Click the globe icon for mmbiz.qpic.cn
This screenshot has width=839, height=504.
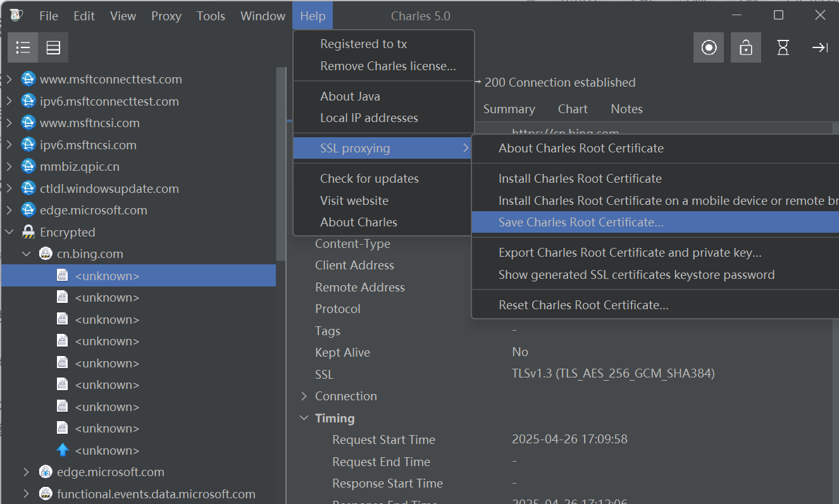tap(28, 166)
